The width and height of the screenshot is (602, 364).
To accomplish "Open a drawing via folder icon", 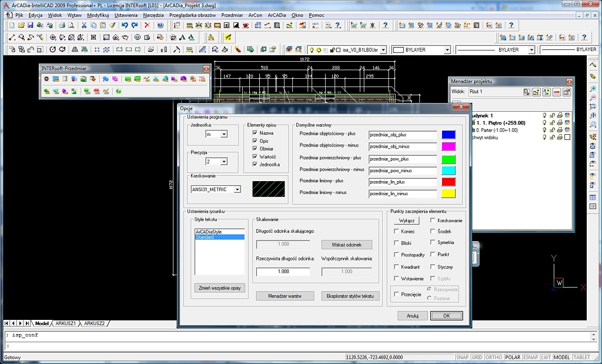I will (21, 25).
